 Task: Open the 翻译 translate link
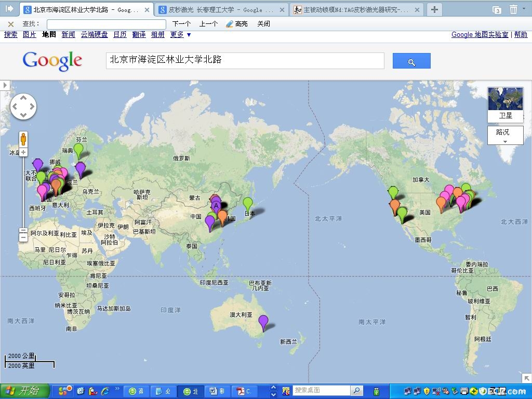(x=139, y=35)
